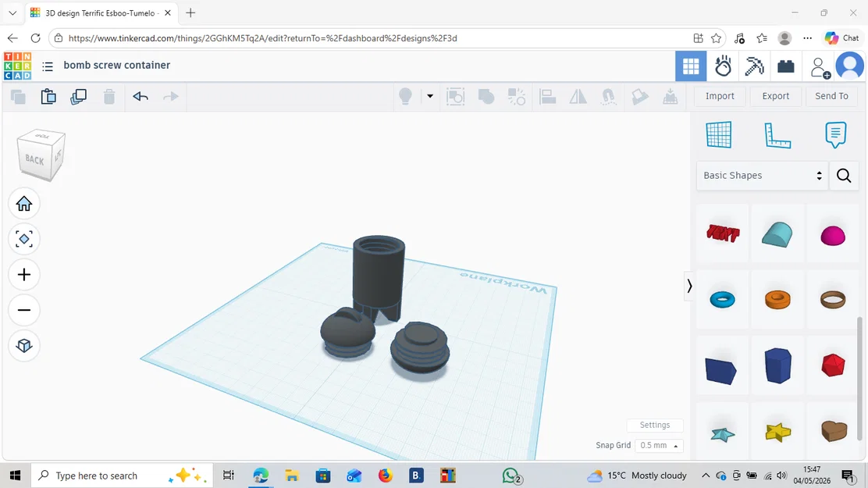Click the Export button
Viewport: 868px width, 488px height.
point(776,96)
